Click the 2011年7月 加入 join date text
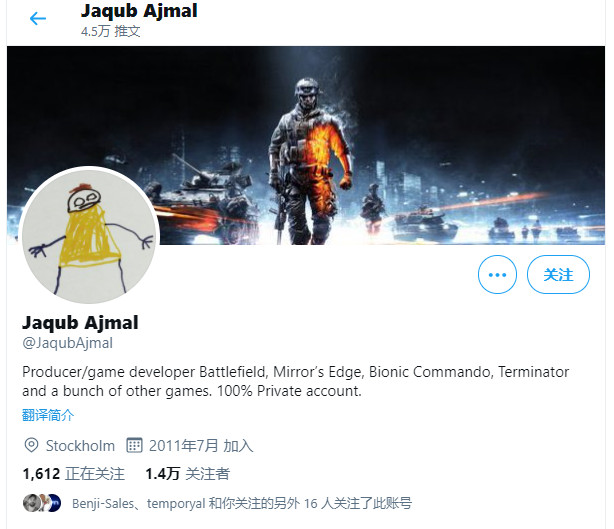The width and height of the screenshot is (614, 529). pos(201,446)
